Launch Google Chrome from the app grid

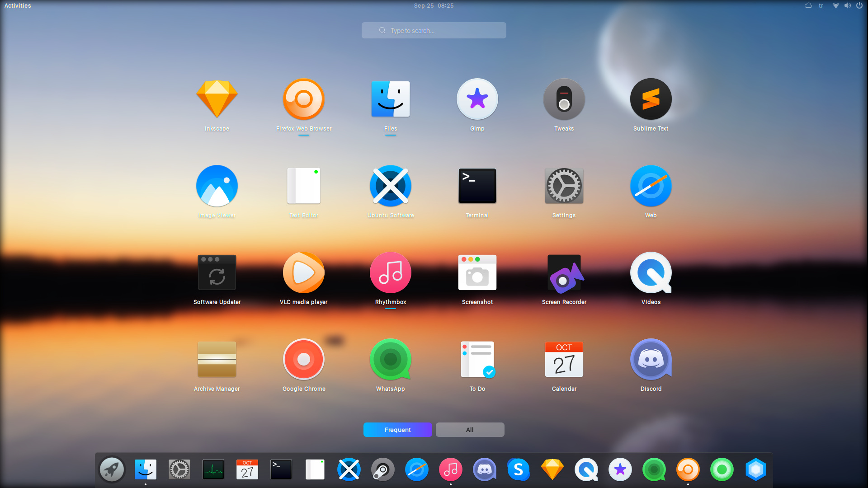click(304, 359)
